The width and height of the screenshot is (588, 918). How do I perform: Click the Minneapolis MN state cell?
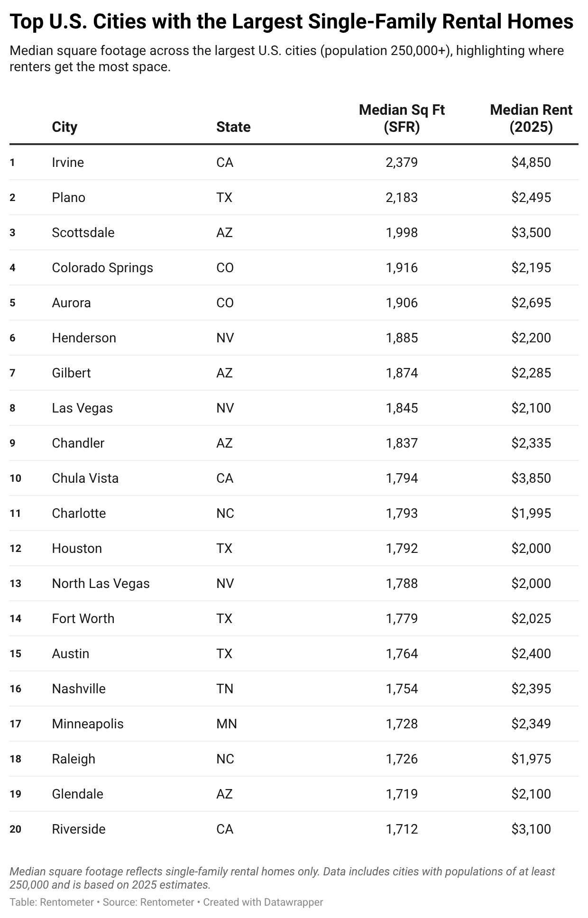point(227,724)
